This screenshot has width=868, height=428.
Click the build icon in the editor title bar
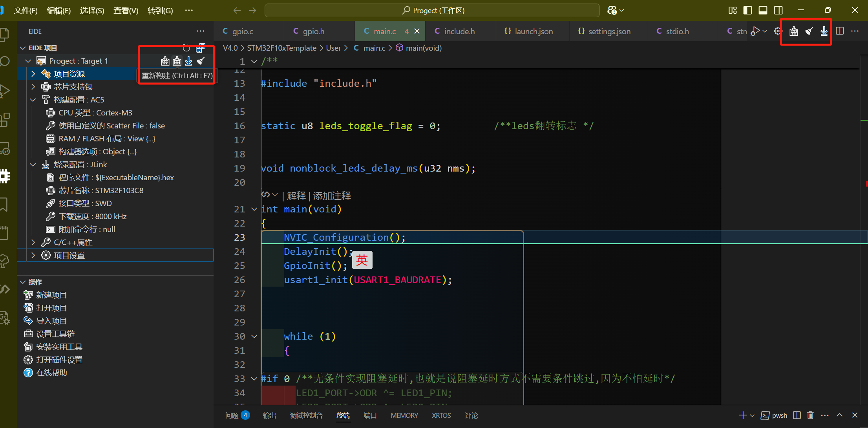coord(793,31)
